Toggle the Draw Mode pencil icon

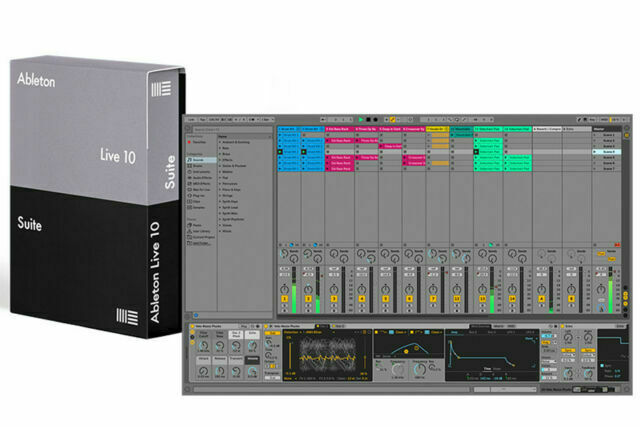point(579,120)
